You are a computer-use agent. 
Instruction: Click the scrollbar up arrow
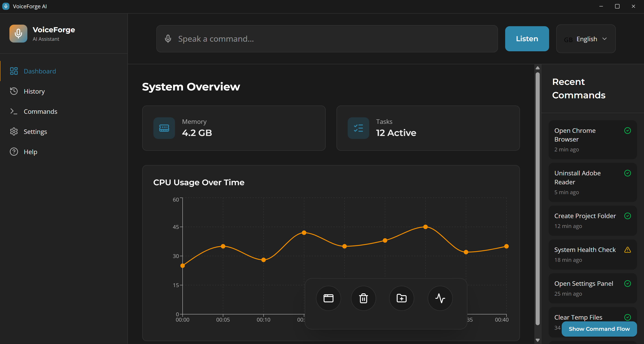click(537, 68)
